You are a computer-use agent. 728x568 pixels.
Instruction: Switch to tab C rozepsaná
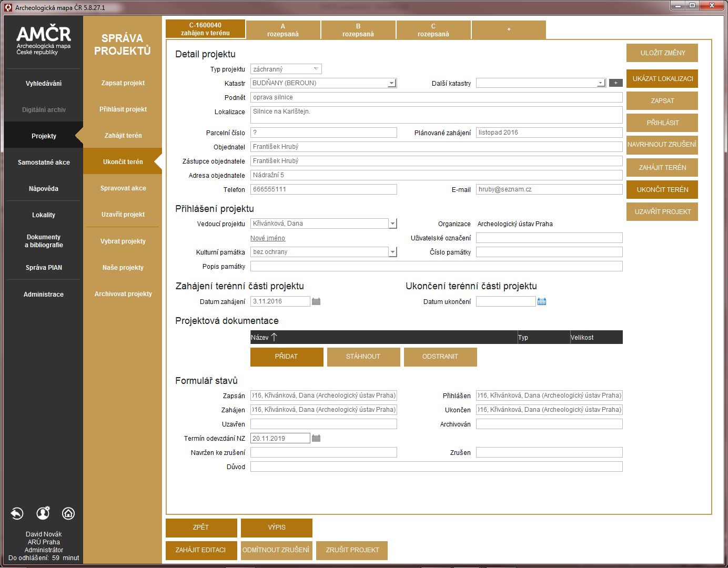433,30
